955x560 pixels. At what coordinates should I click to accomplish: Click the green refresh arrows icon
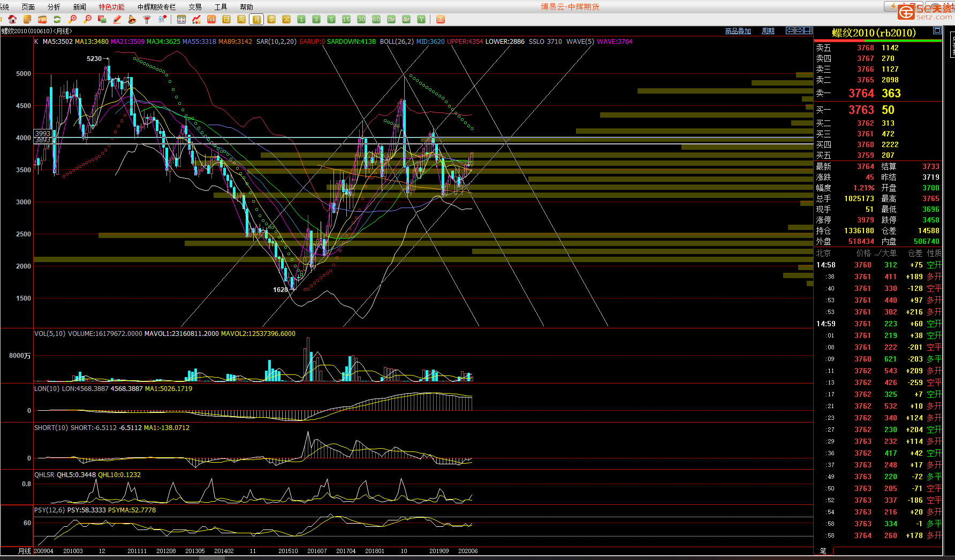[57, 19]
